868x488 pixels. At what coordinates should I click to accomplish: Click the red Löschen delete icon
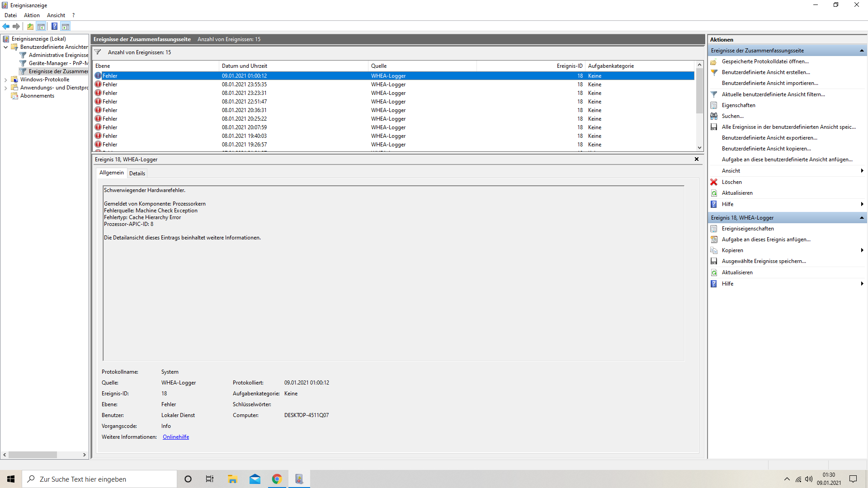point(714,182)
